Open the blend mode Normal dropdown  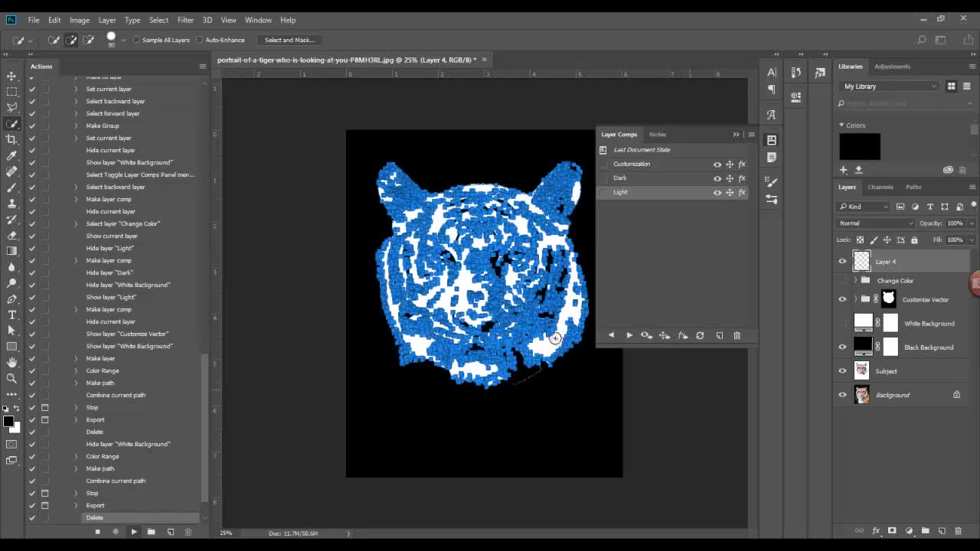(876, 223)
